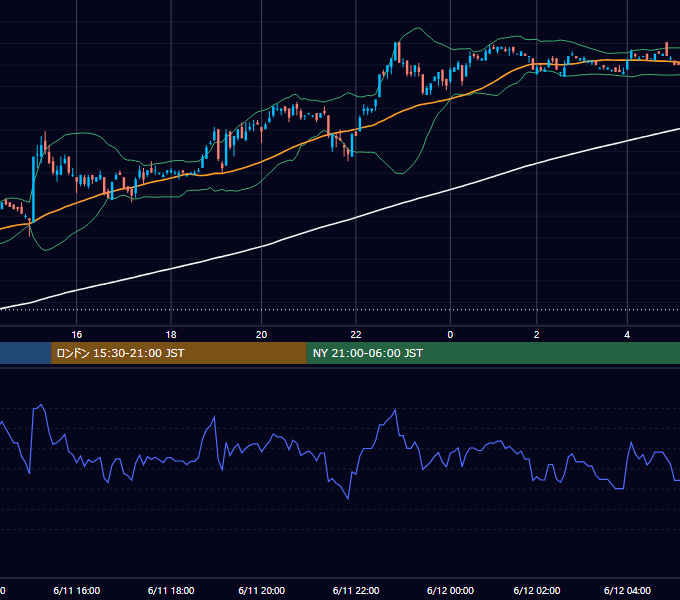This screenshot has width=680, height=600.
Task: Click the 6/12 02:00 date label
Action: [x=537, y=590]
